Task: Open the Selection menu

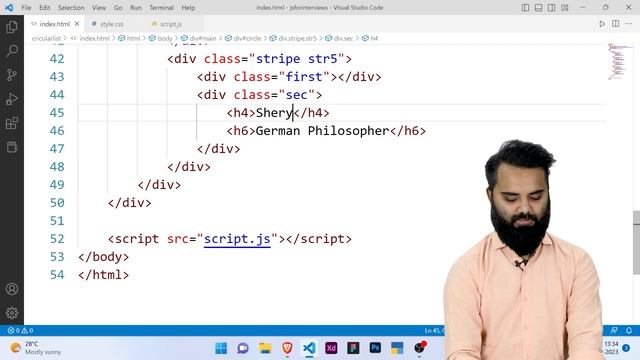Action: coord(71,8)
